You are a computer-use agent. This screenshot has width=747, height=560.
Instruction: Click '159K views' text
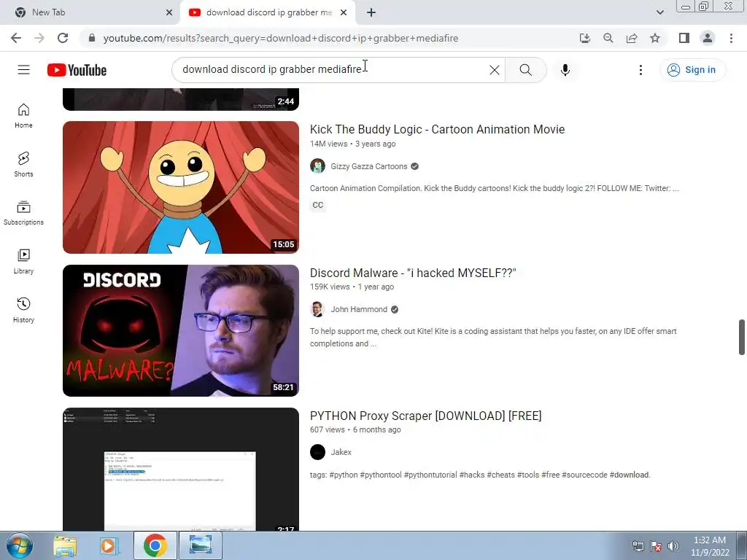[330, 287]
